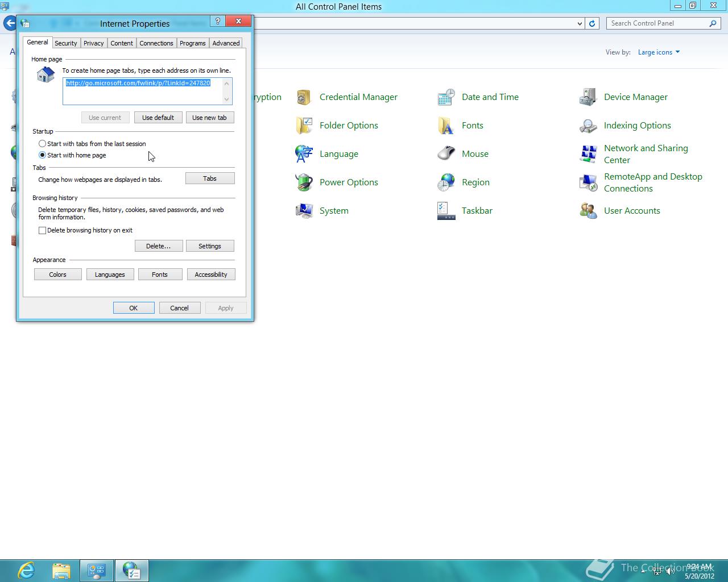Switch to the Security tab
Image resolution: width=728 pixels, height=582 pixels.
[66, 43]
